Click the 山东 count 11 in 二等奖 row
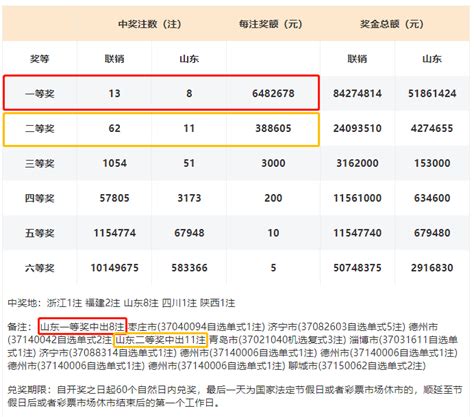 pos(189,128)
